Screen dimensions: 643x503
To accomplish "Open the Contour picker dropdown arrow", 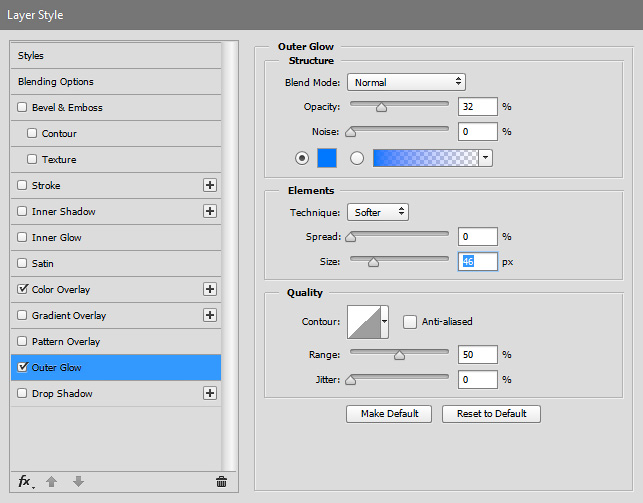I will (385, 322).
